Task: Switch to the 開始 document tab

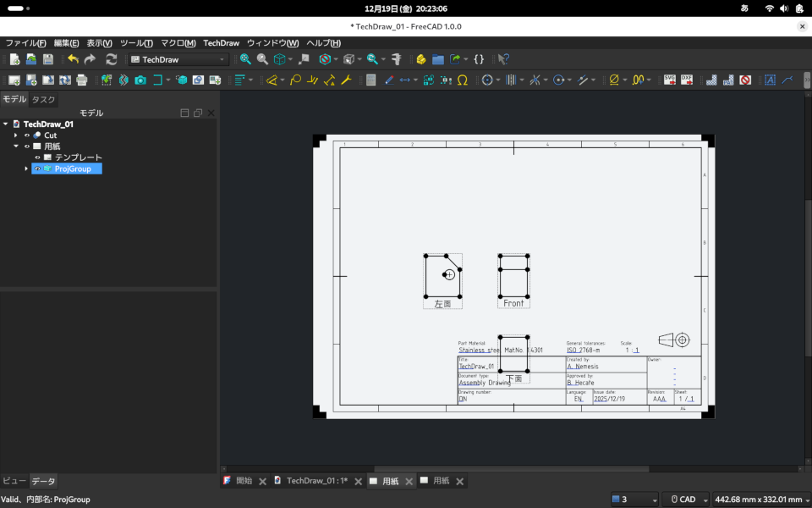Action: 244,481
